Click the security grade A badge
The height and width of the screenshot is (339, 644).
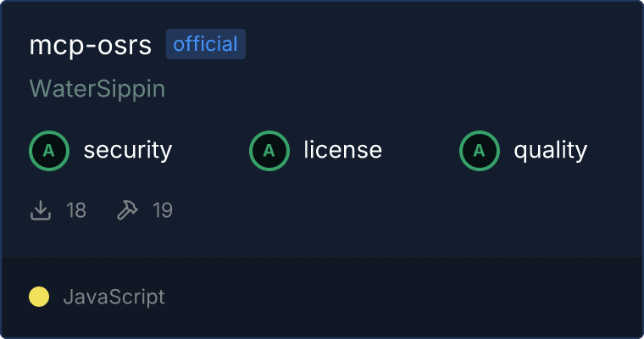point(49,151)
